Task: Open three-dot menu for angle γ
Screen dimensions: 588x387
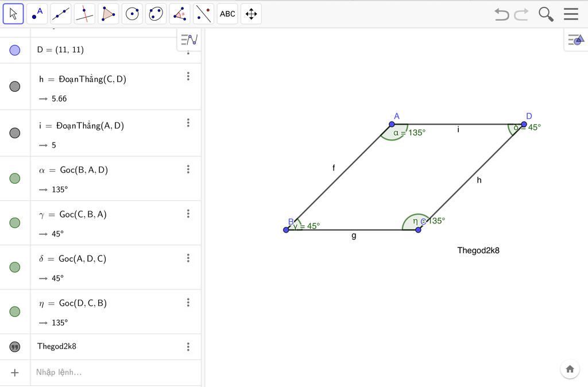Action: [188, 214]
